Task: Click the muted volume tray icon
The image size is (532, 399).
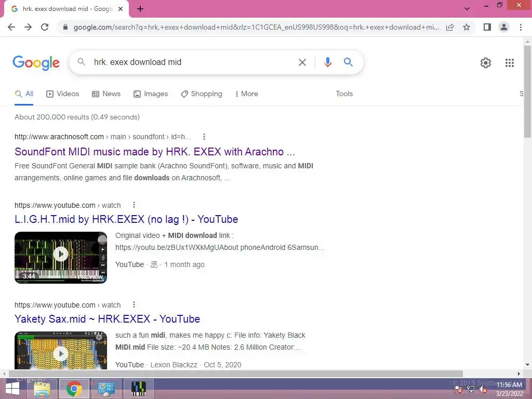Action: click(483, 390)
